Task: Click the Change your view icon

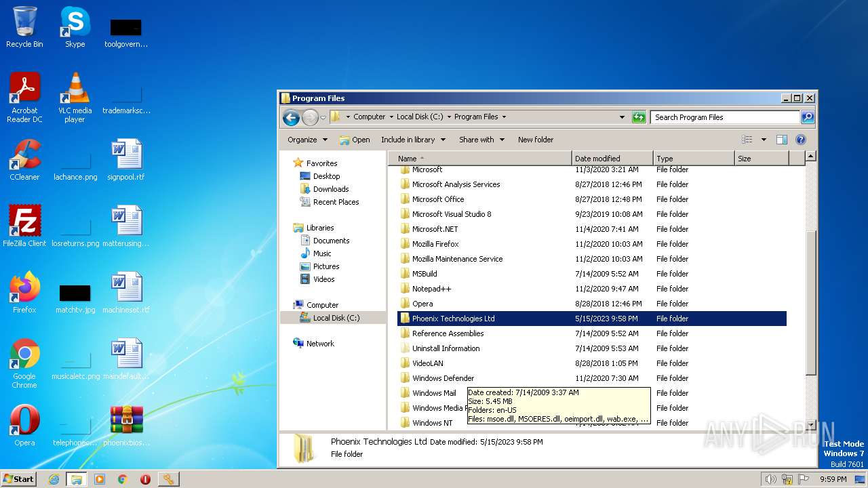Action: point(747,140)
